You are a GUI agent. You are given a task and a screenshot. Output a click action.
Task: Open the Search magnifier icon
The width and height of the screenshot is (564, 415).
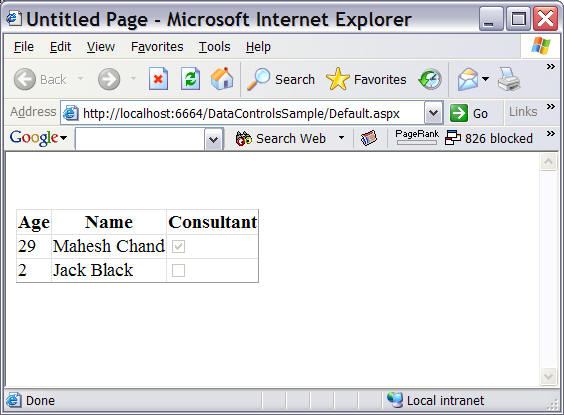[x=258, y=79]
